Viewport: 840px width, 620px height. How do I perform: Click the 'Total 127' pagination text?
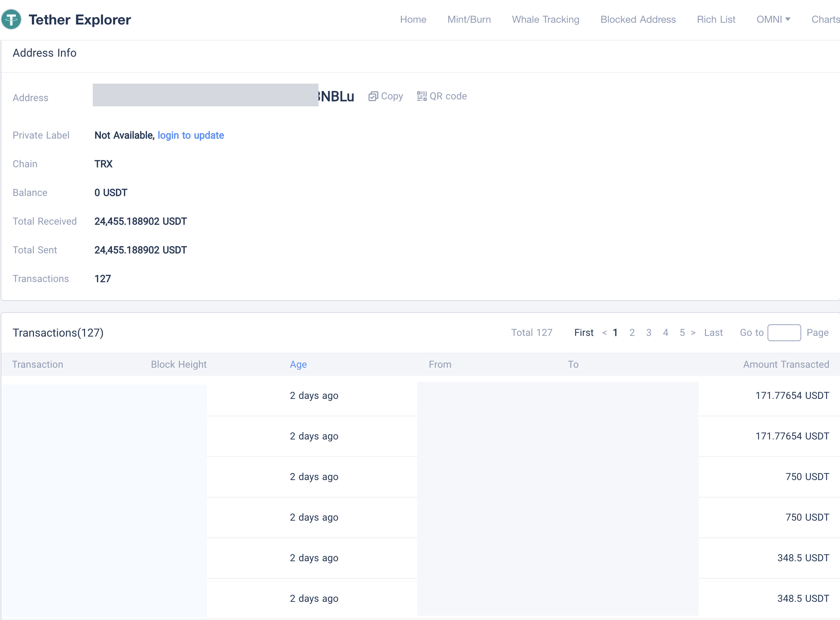pos(531,333)
